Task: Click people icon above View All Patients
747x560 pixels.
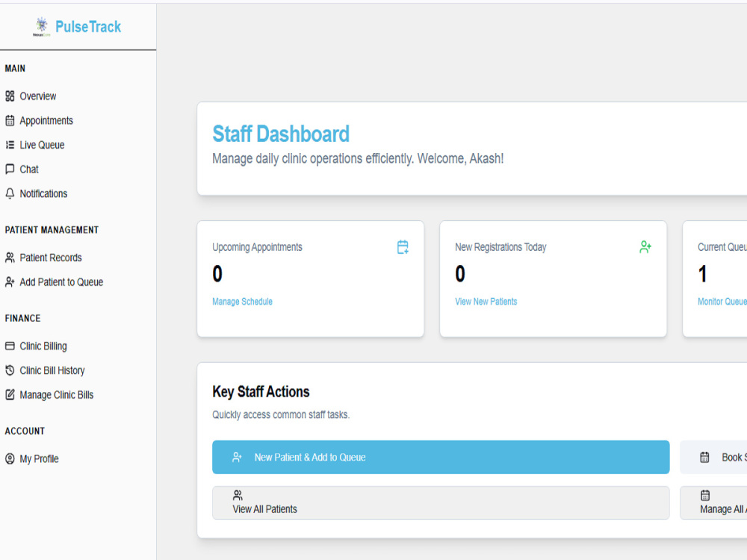Action: (238, 495)
